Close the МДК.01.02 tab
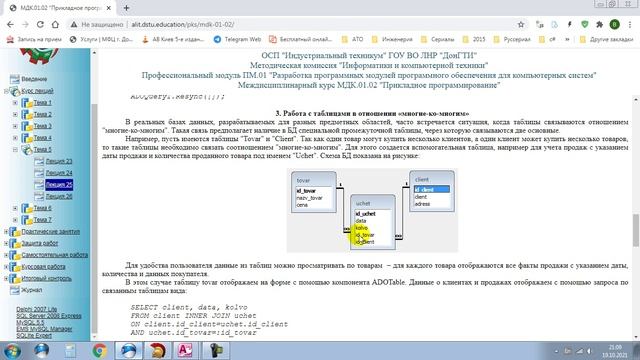 click(109, 8)
